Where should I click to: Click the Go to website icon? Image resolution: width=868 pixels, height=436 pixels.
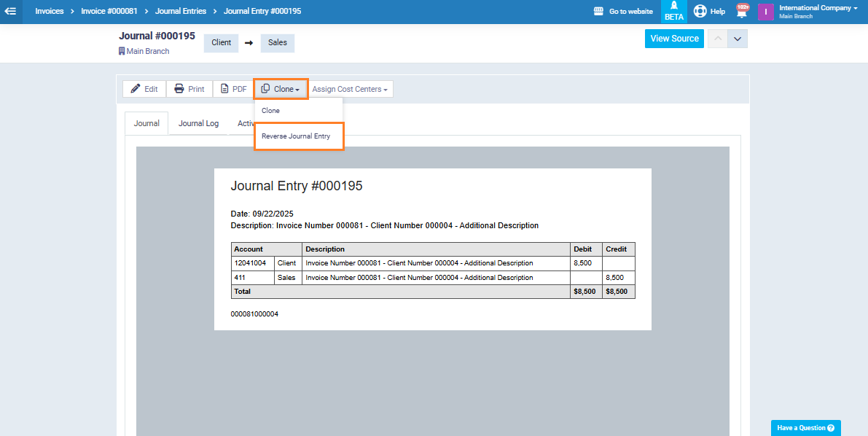point(599,12)
